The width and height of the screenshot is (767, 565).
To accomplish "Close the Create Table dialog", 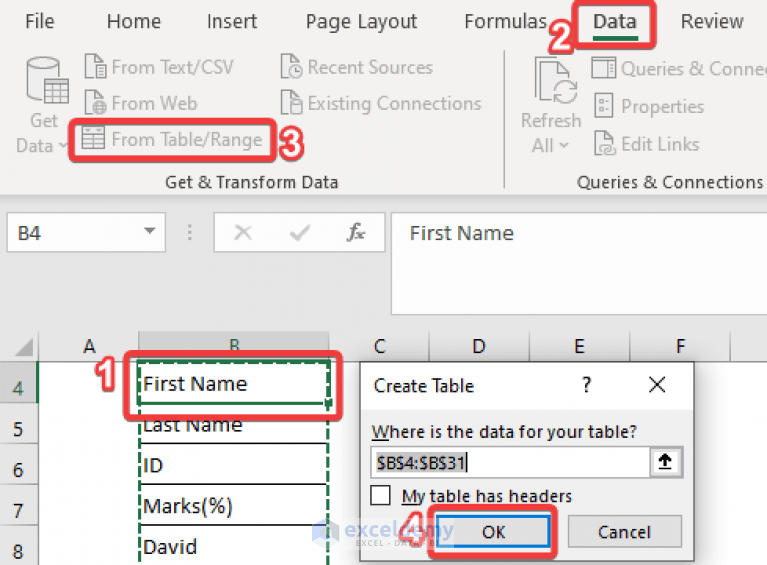I will (656, 385).
